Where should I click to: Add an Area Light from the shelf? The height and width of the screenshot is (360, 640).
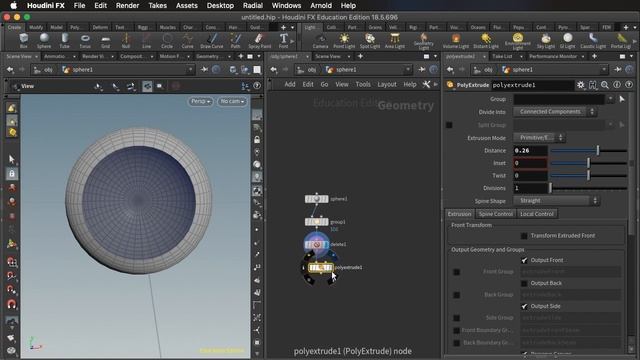point(395,40)
